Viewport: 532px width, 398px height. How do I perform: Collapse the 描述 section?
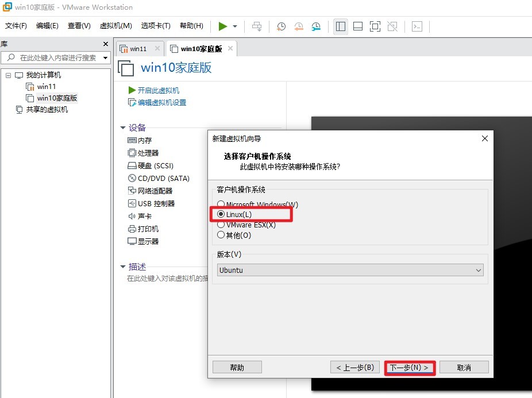click(123, 266)
